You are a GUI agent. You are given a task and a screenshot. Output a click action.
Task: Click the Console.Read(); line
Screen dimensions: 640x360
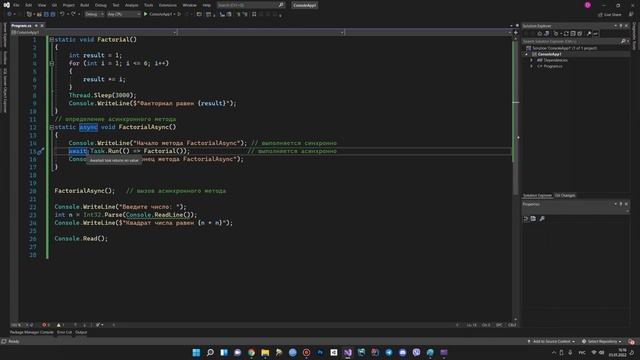tap(81, 238)
